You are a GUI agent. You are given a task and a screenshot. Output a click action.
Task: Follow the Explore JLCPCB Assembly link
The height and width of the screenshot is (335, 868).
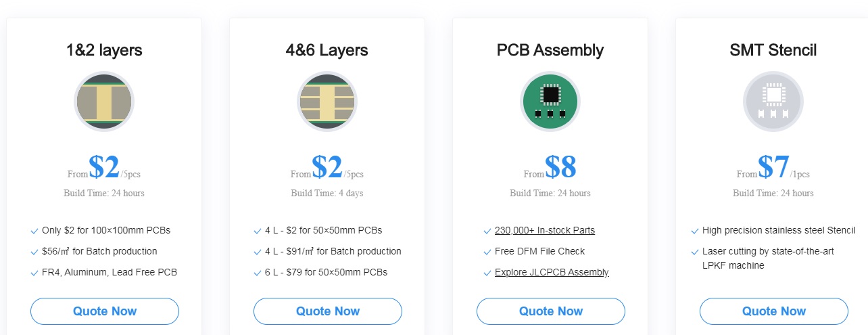(552, 272)
